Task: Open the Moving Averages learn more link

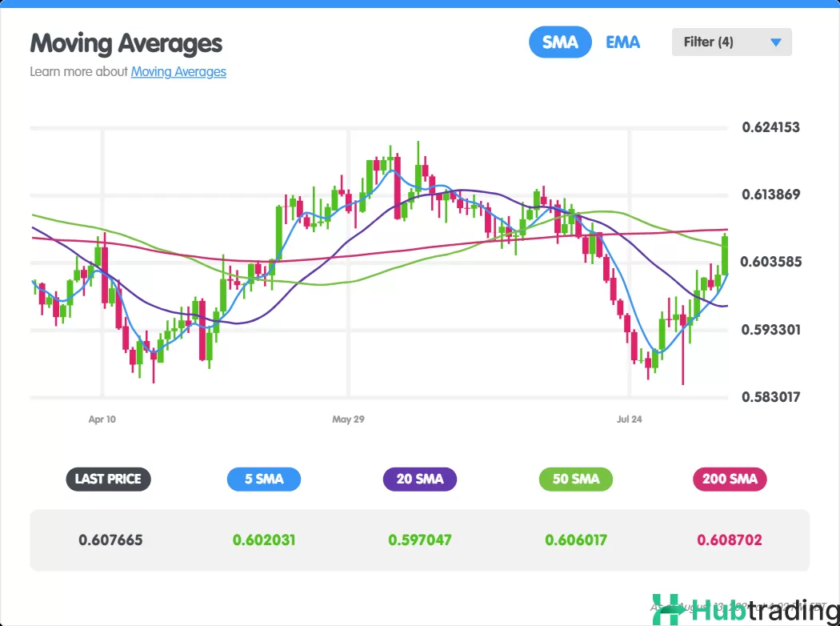Action: [x=178, y=71]
